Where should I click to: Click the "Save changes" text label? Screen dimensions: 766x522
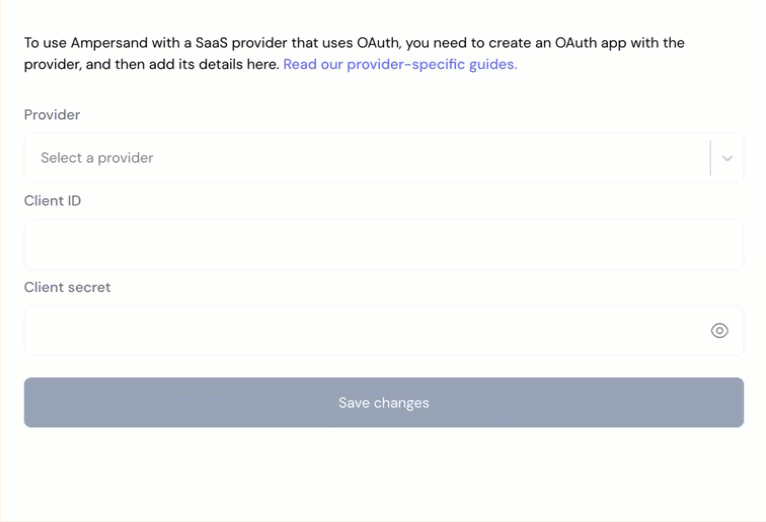point(383,403)
